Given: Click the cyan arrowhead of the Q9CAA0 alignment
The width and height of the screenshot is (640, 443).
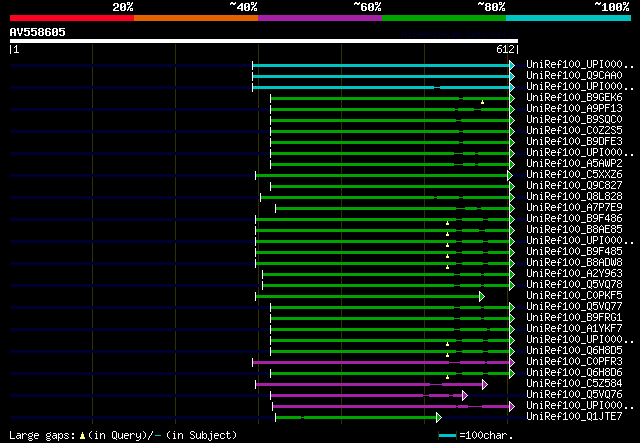Looking at the screenshot, I should [x=512, y=76].
